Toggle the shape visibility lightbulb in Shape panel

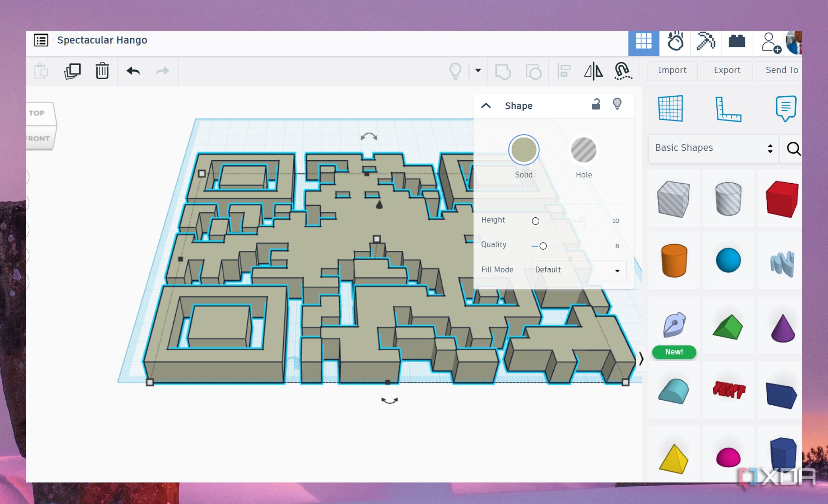coord(618,105)
